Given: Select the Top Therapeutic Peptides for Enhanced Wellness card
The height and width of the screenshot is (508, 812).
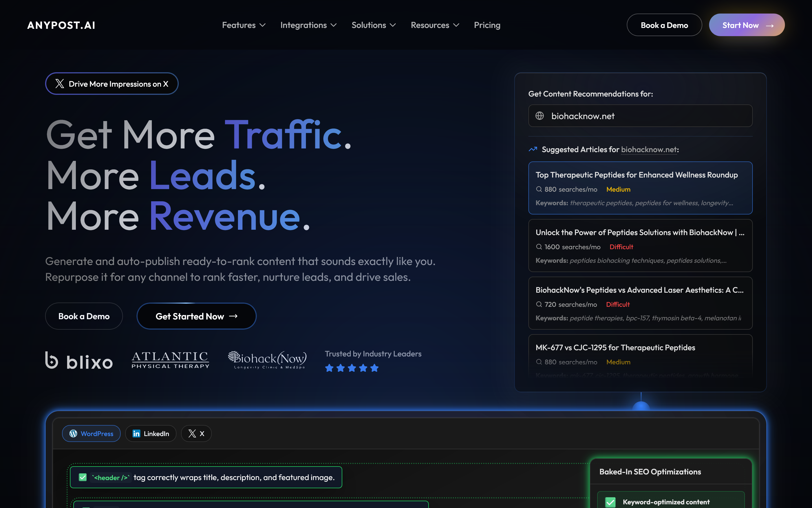Looking at the screenshot, I should click(640, 188).
